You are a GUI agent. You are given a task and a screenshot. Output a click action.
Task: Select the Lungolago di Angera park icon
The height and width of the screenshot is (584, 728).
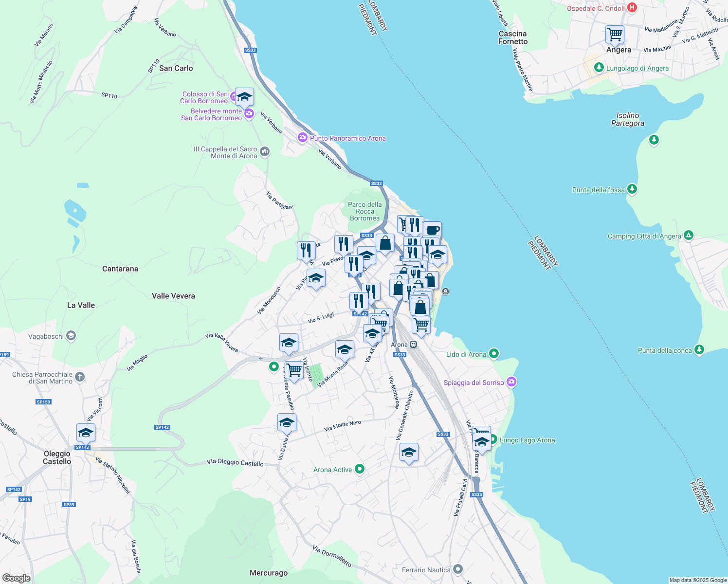(599, 68)
